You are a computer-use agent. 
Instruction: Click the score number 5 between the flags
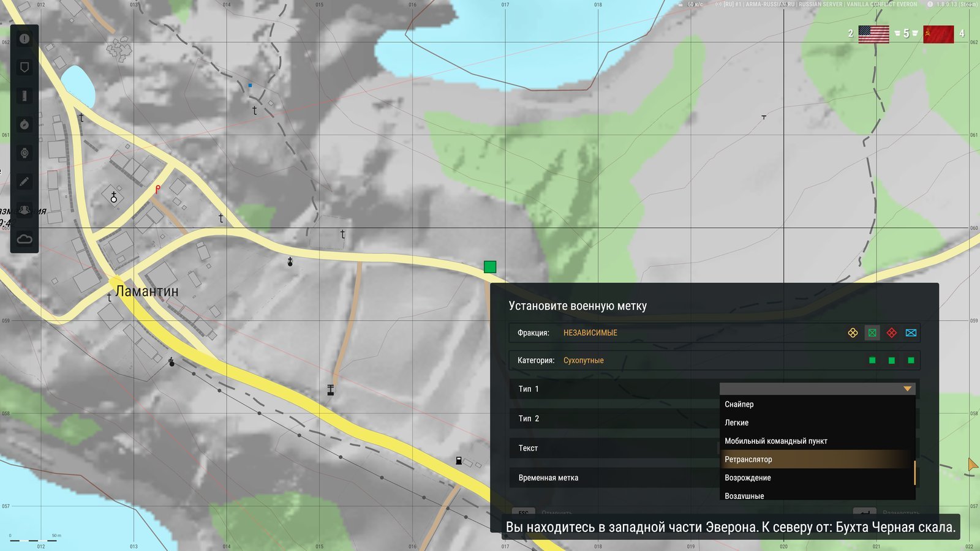pos(907,34)
